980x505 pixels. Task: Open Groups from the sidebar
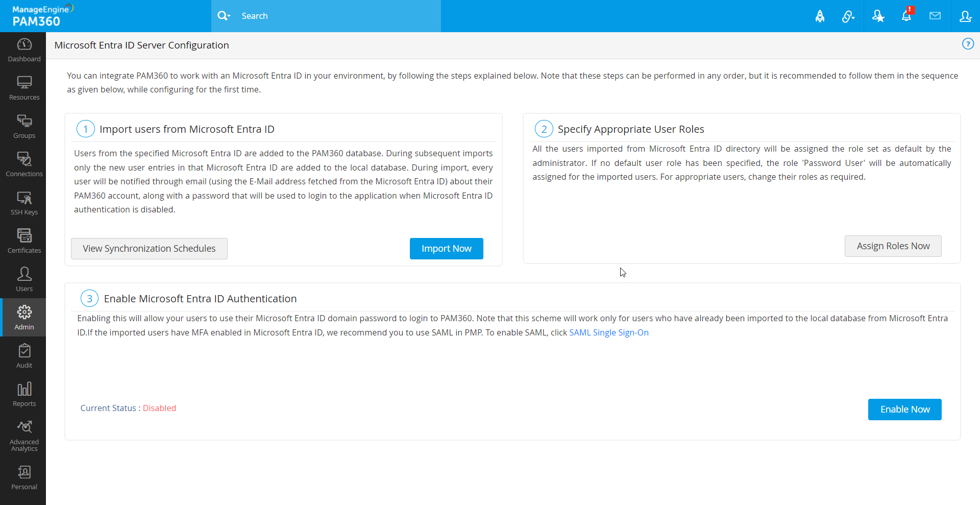coord(24,127)
